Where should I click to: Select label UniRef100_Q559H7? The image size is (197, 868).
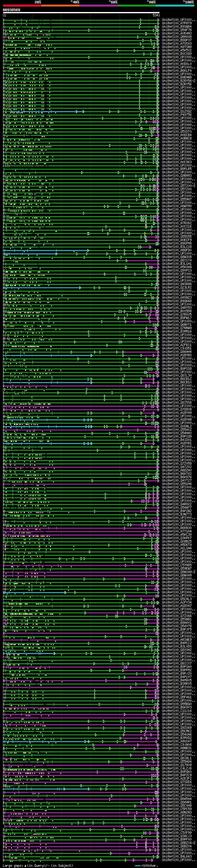tap(177, 199)
